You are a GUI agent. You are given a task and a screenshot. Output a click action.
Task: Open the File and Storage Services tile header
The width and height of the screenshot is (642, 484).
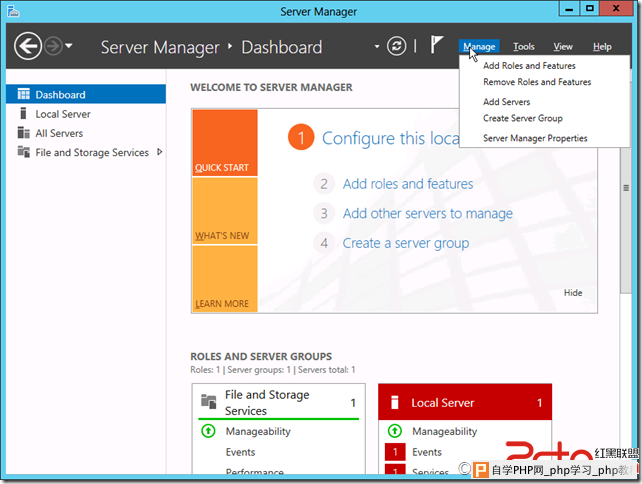(x=278, y=402)
